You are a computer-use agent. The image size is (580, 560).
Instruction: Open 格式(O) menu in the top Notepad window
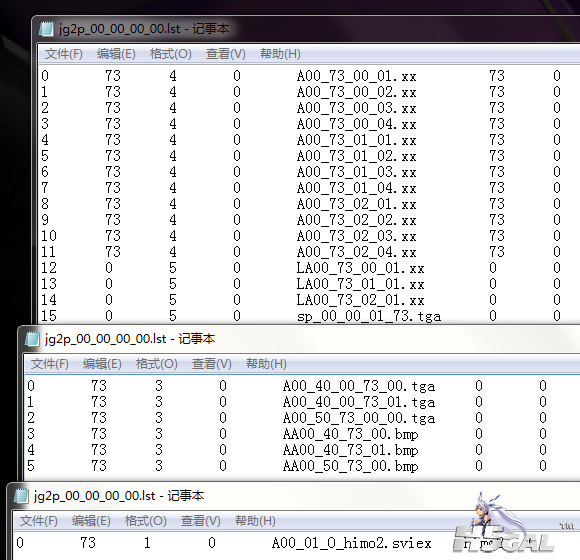(x=171, y=54)
